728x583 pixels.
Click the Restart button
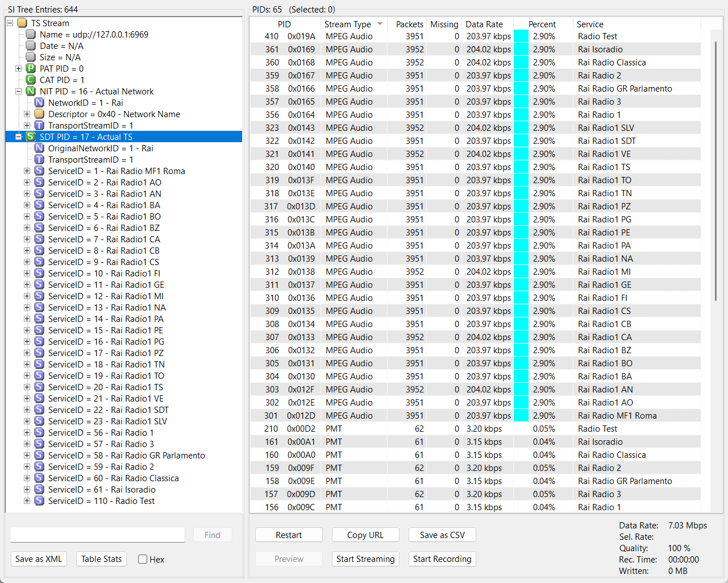pos(289,535)
